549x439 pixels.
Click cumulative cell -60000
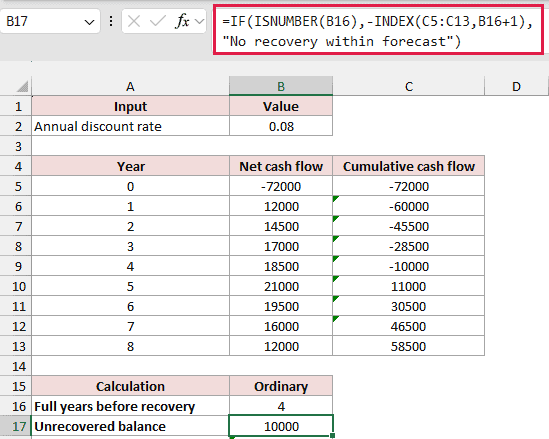click(x=409, y=206)
